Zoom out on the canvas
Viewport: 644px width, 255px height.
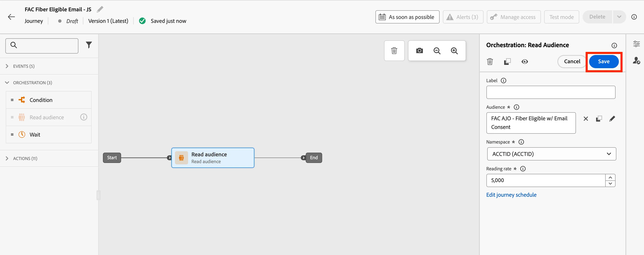tap(437, 51)
